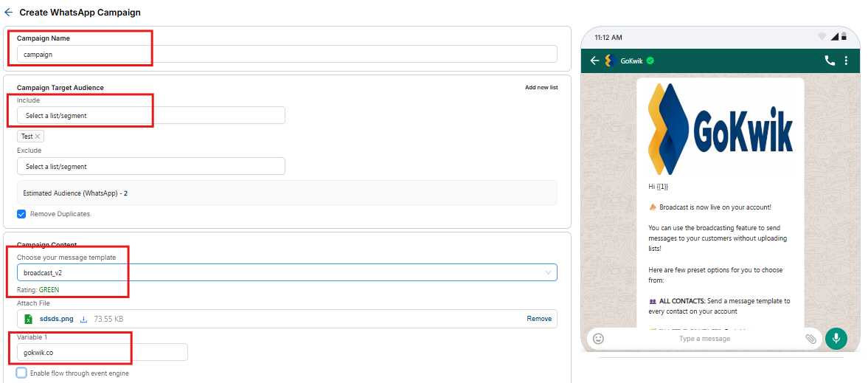Click the green file icon of sdsds.png

coord(28,319)
